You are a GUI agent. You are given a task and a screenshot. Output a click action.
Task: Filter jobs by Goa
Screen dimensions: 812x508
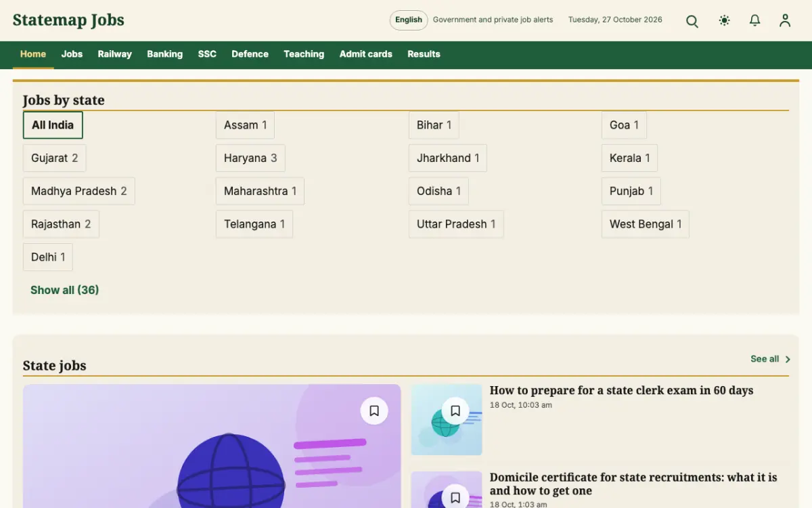coord(624,125)
